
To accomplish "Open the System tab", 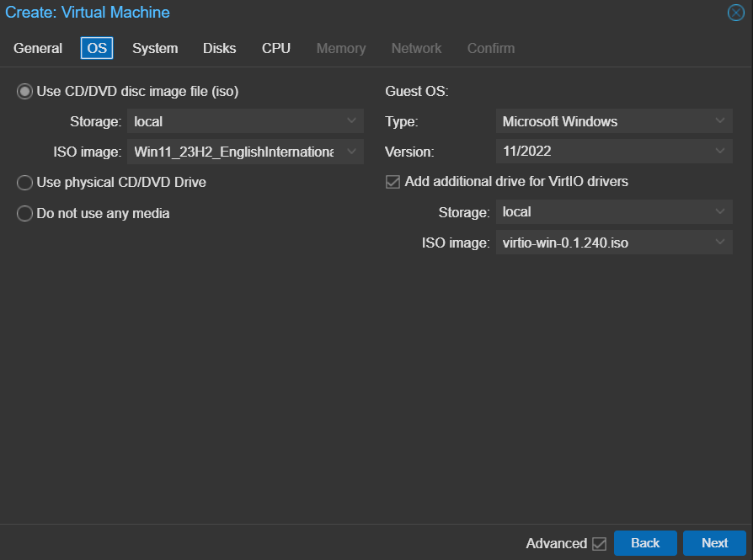I will 155,48.
